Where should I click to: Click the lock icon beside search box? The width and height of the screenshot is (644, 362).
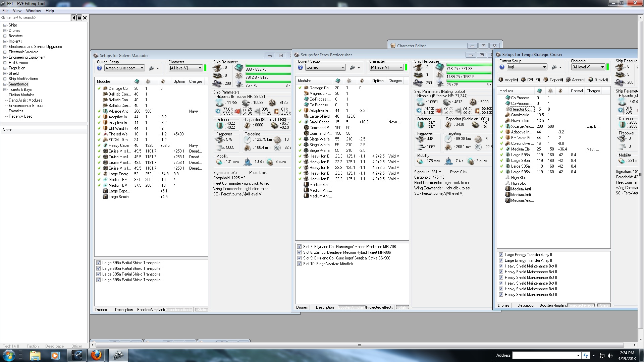click(79, 18)
